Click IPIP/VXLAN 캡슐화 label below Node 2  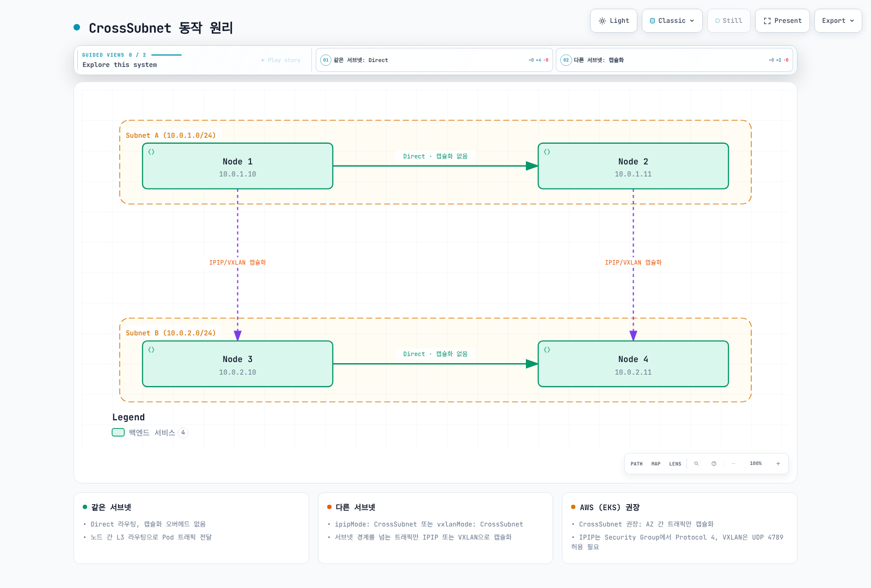633,262
